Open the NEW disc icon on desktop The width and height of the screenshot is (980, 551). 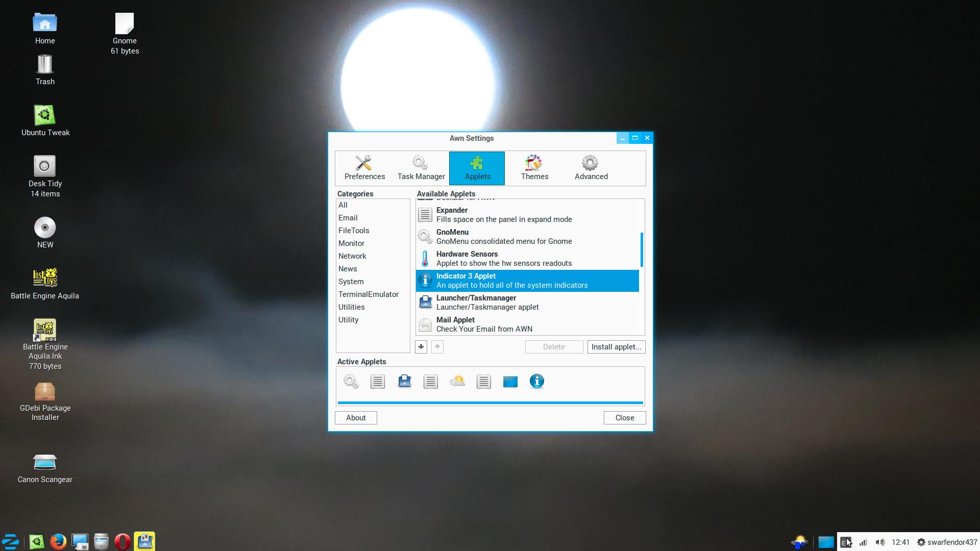(x=45, y=233)
